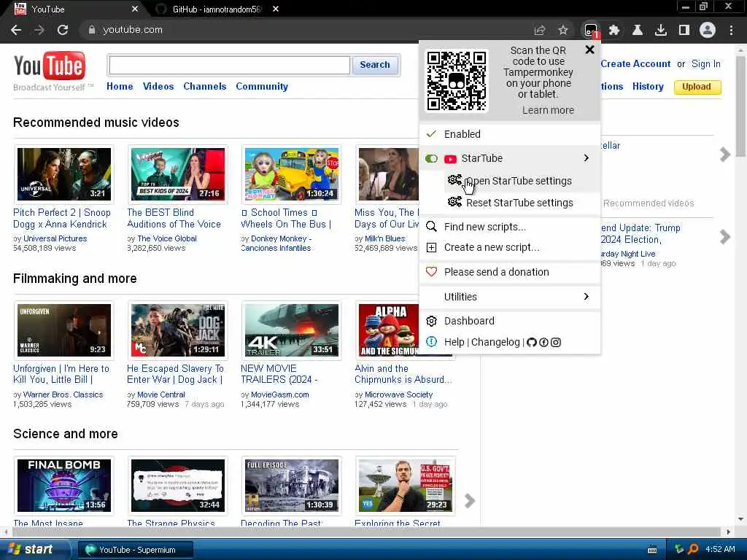Open the Channels nav link

pos(205,86)
